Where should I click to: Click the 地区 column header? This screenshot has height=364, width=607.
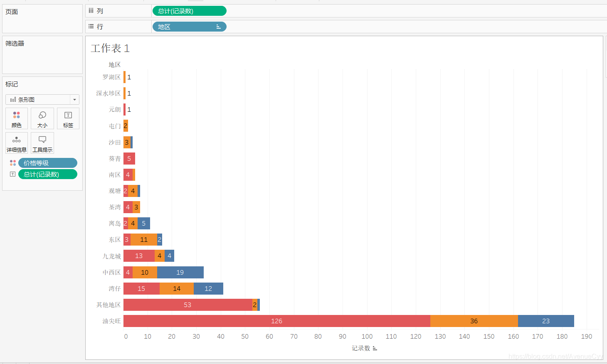[x=115, y=64]
